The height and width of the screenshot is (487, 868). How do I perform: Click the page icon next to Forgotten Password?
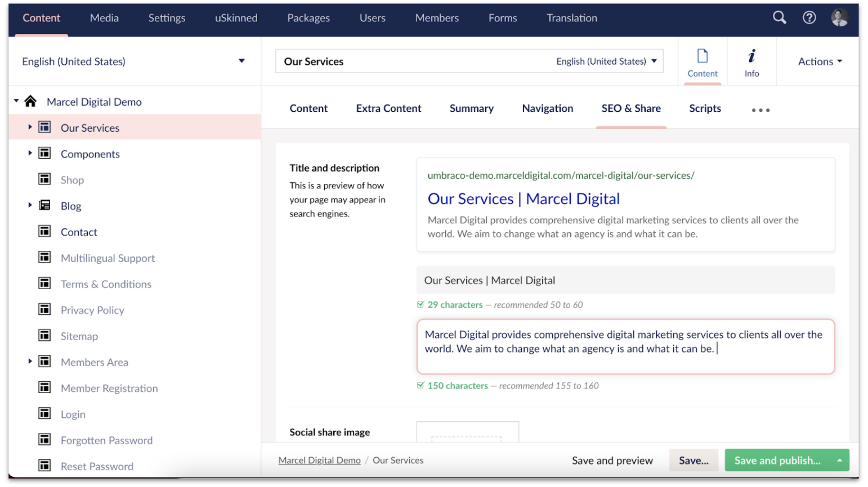click(44, 439)
